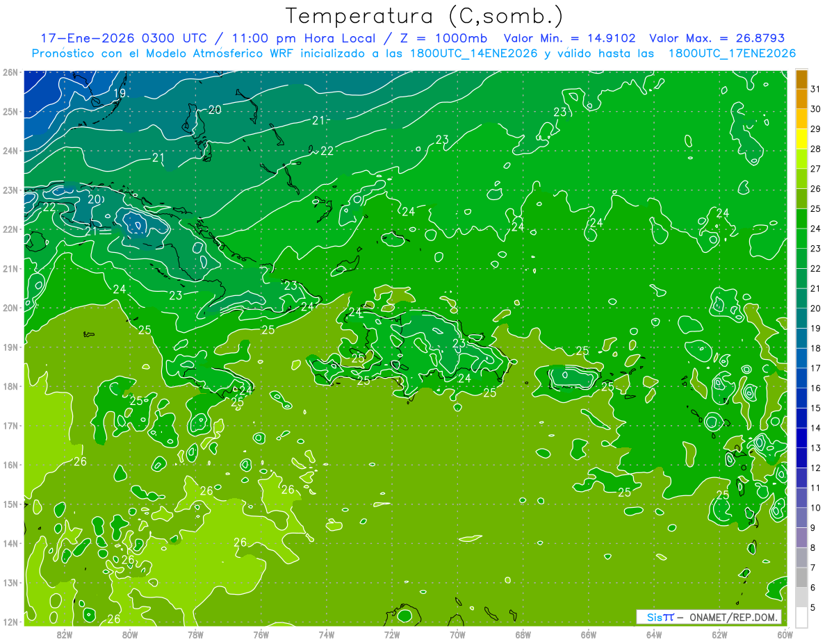Click the 17N latitude axis label
This screenshot has width=834, height=644.
pyautogui.click(x=10, y=426)
